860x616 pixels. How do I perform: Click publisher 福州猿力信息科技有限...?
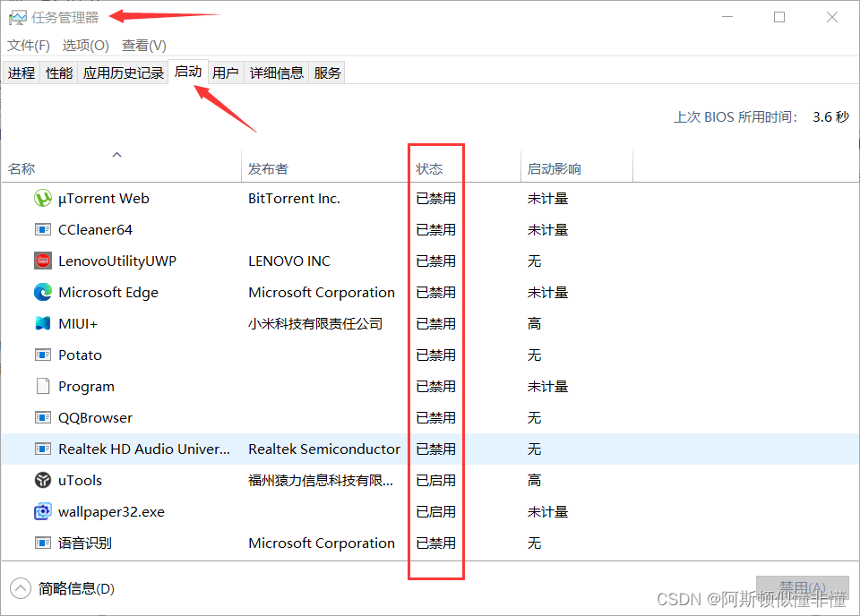pyautogui.click(x=321, y=480)
